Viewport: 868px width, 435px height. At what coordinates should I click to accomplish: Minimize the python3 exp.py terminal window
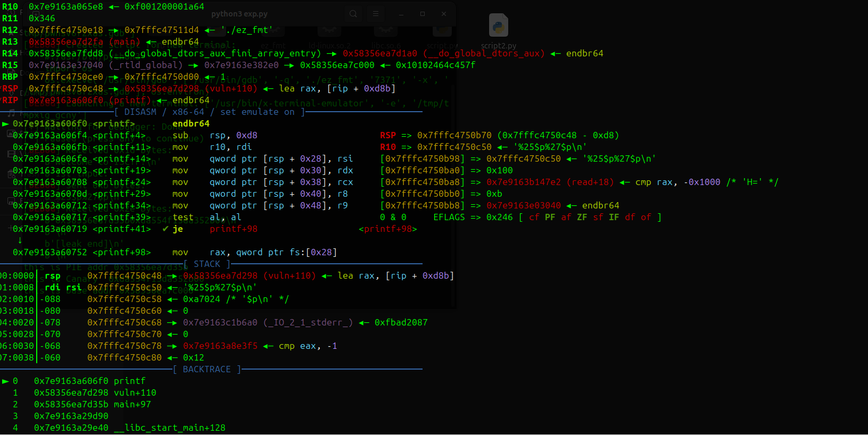[x=401, y=14]
